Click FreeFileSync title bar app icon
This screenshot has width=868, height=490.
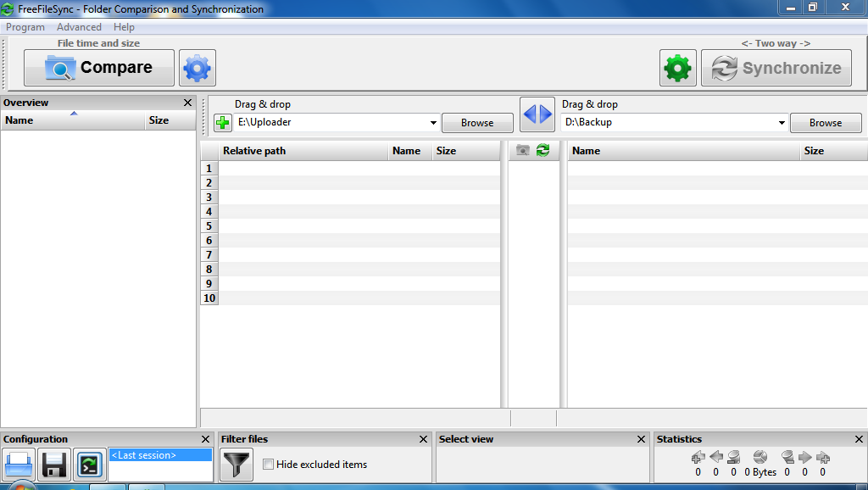point(7,8)
